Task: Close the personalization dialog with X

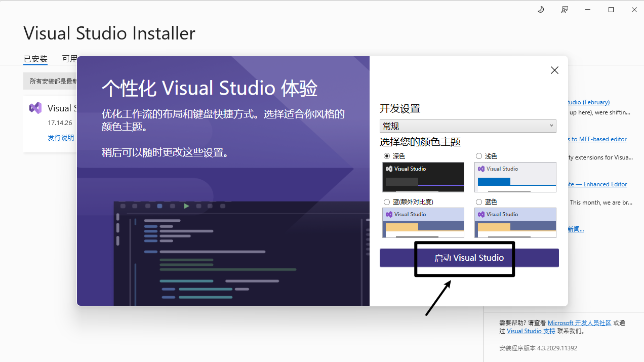Action: [x=554, y=70]
